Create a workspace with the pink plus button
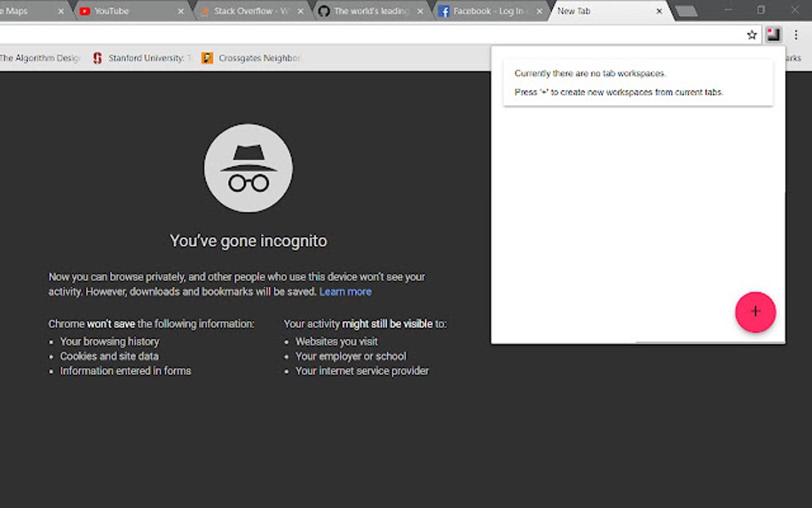The height and width of the screenshot is (508, 812). point(755,312)
